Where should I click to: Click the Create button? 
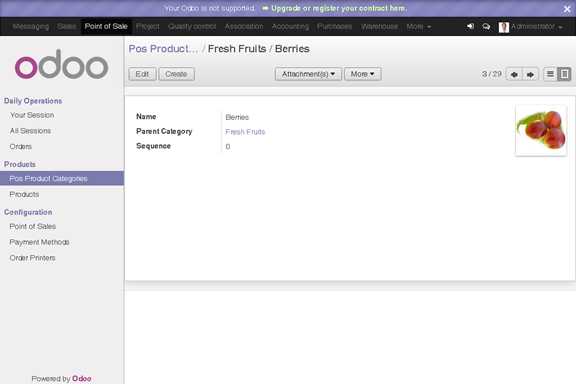click(x=176, y=74)
